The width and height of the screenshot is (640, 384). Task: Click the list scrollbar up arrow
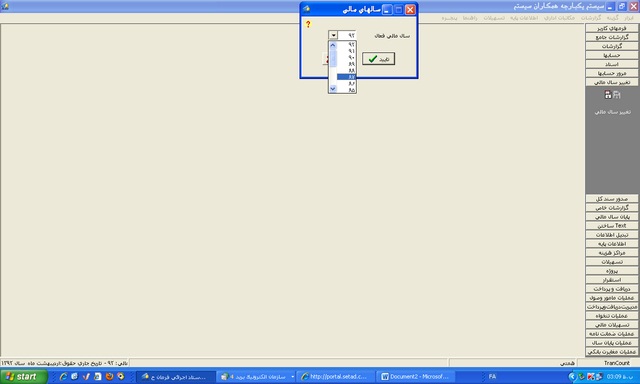[333, 45]
